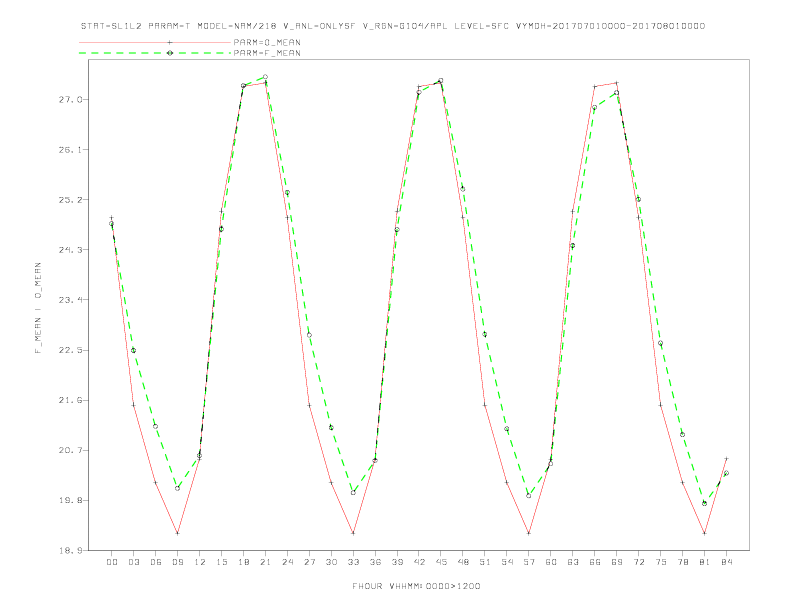
Task: Click the F_MEAN circle marker at hour 66
Action: pos(595,107)
